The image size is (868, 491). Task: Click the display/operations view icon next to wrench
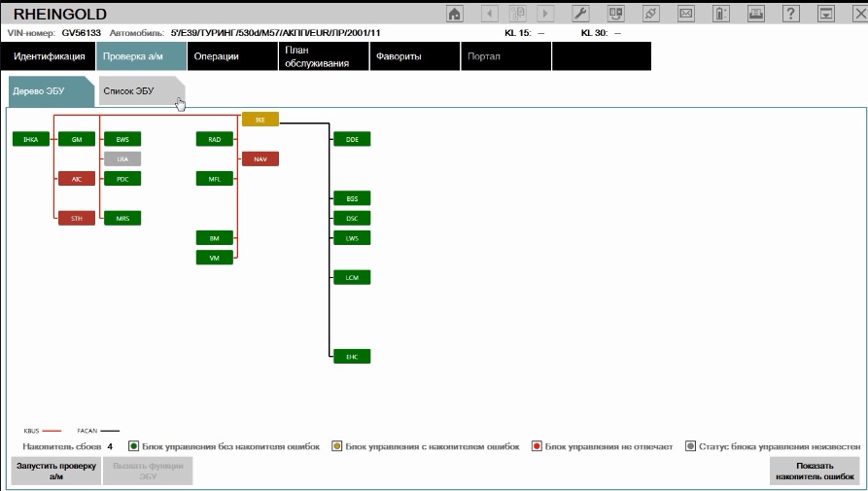click(x=615, y=14)
